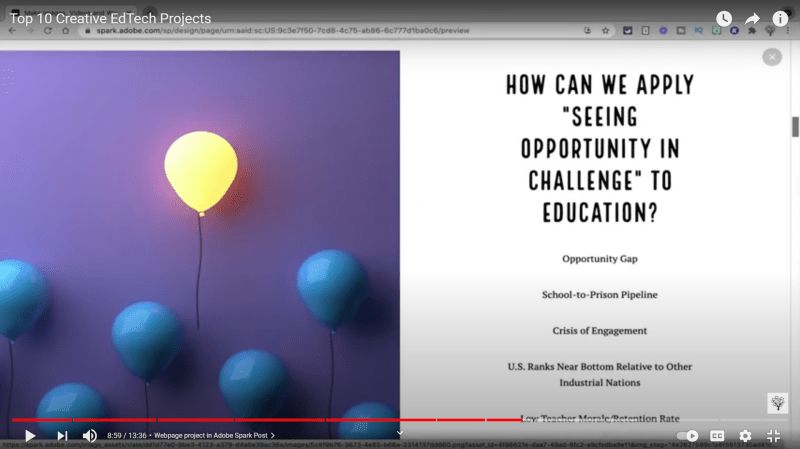Screen dimensions: 800x449
Task: Click the Watch Later clock icon
Action: tap(724, 19)
